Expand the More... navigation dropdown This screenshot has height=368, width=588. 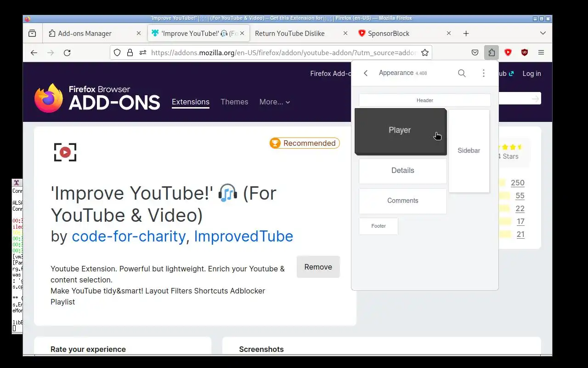(x=275, y=102)
